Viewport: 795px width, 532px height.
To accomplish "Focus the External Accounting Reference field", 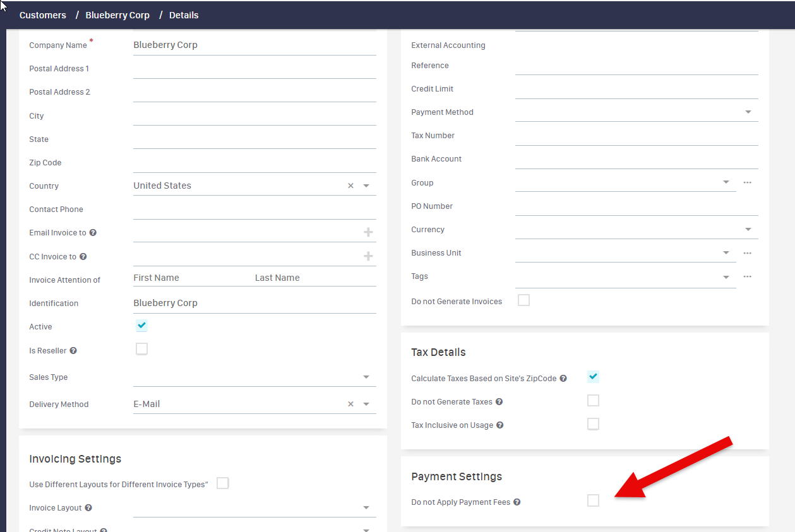I will click(637, 66).
